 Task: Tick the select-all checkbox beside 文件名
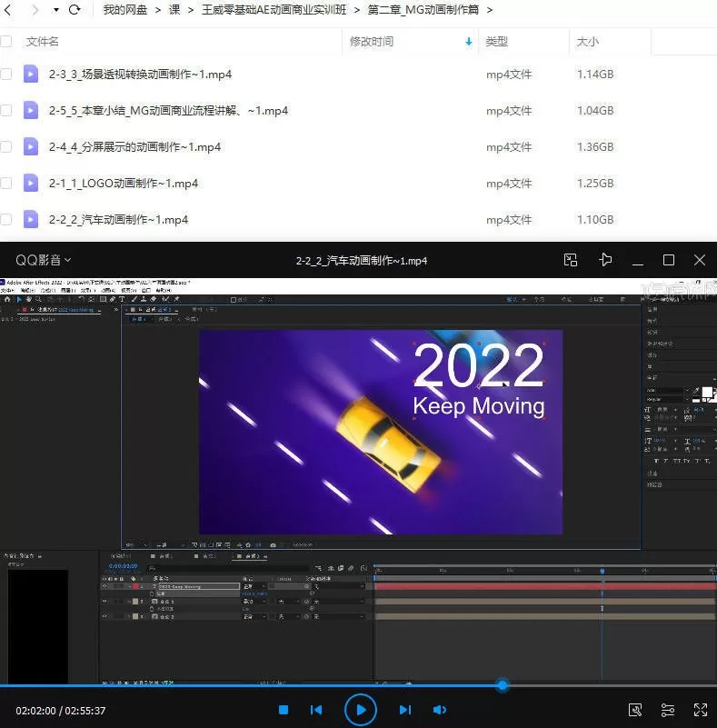[x=6, y=41]
